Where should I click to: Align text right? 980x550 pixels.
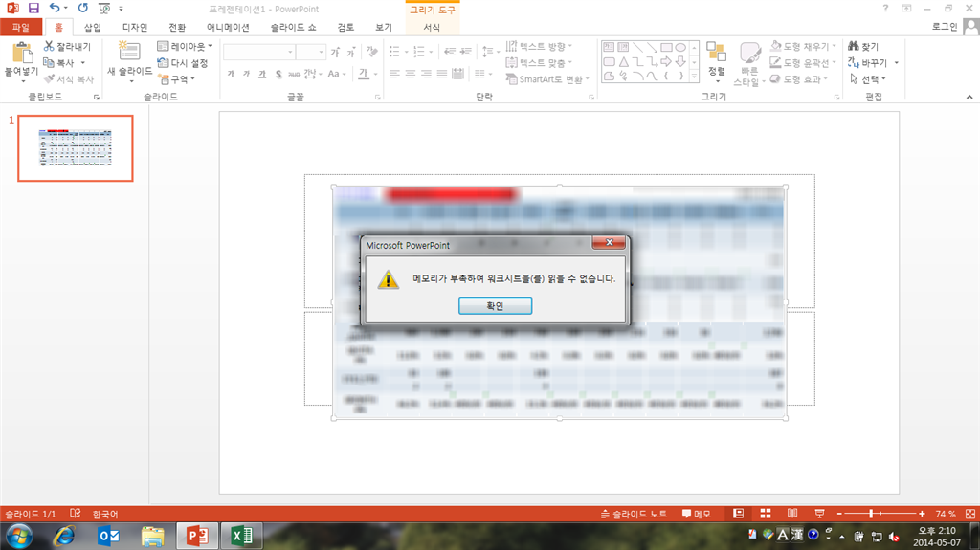coord(426,74)
